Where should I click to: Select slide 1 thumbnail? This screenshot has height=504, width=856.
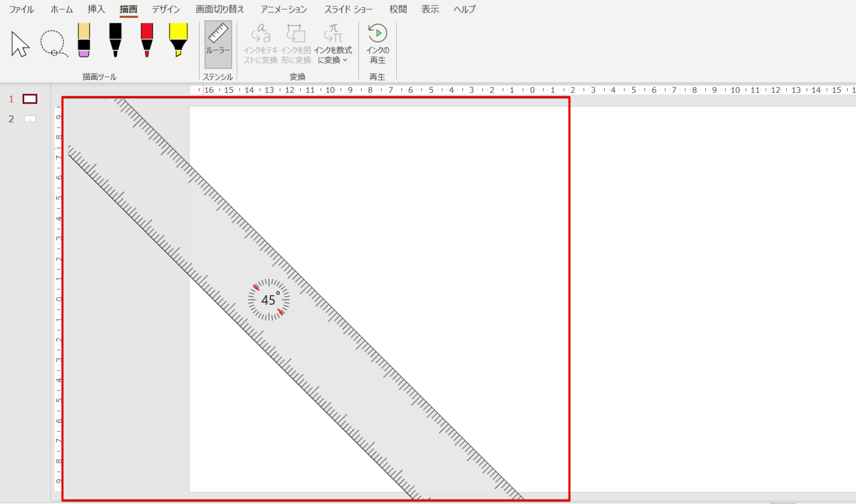30,99
